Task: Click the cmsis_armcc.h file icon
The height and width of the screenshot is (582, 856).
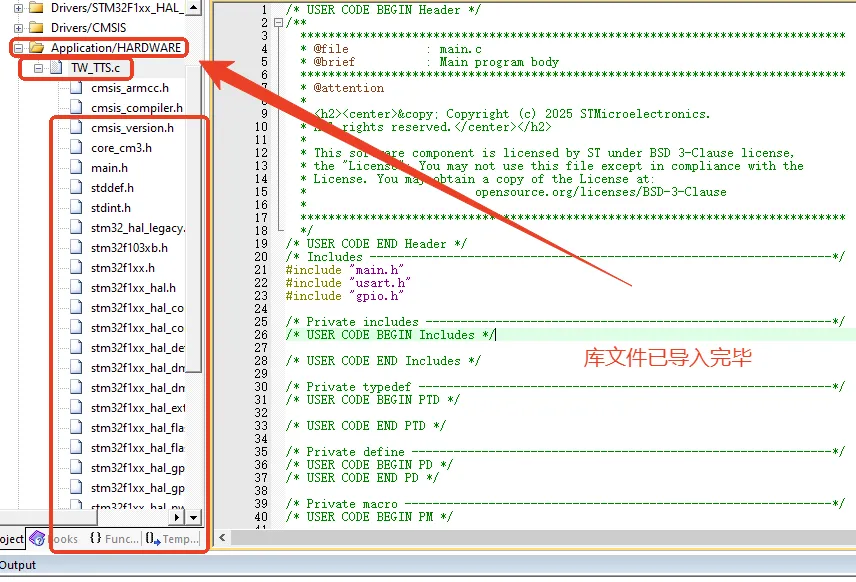Action: (x=77, y=88)
